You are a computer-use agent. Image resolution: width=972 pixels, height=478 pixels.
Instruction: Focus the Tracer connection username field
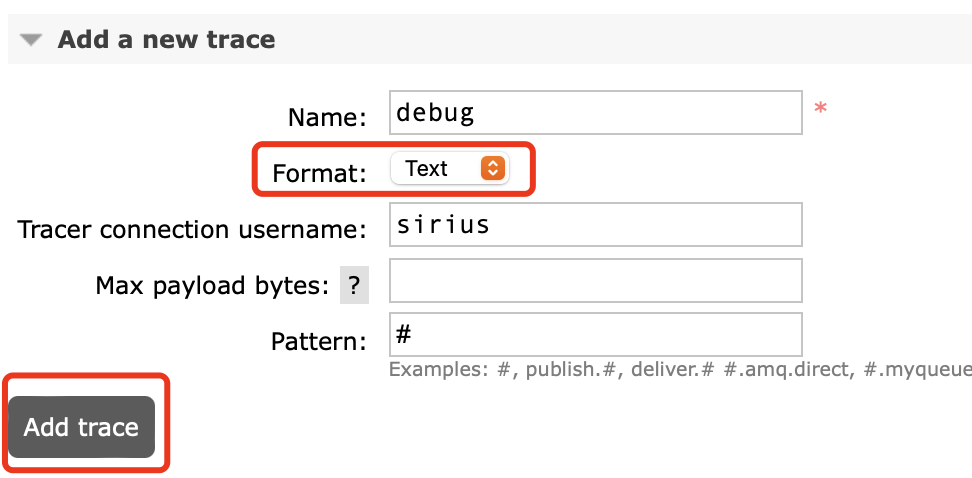tap(595, 225)
